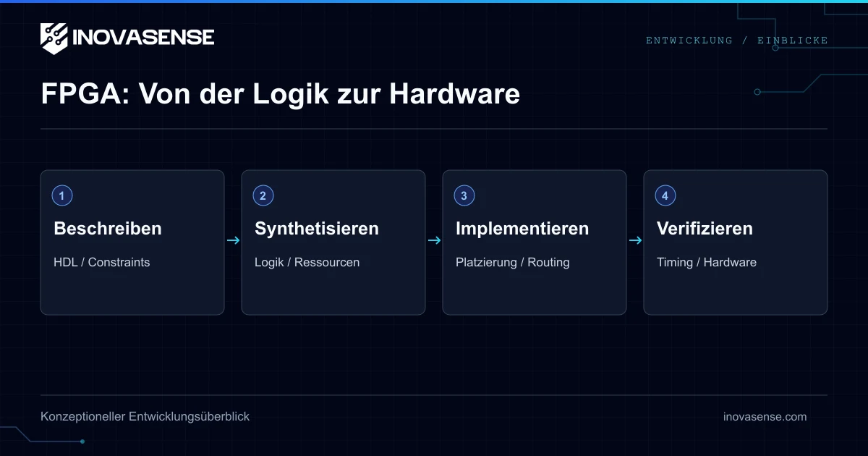Screen dimensions: 868x456
Task: Click the arrow between Implementieren and Verifizieren
Action: pos(635,241)
